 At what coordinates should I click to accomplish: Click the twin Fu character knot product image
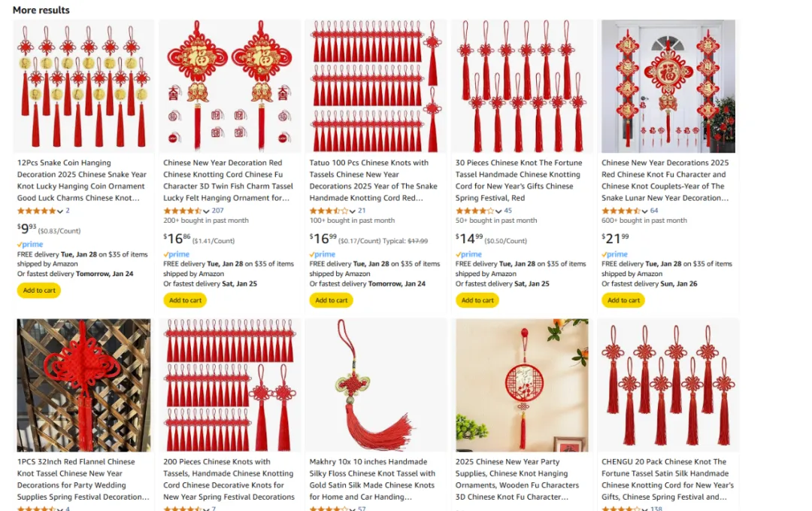[229, 86]
